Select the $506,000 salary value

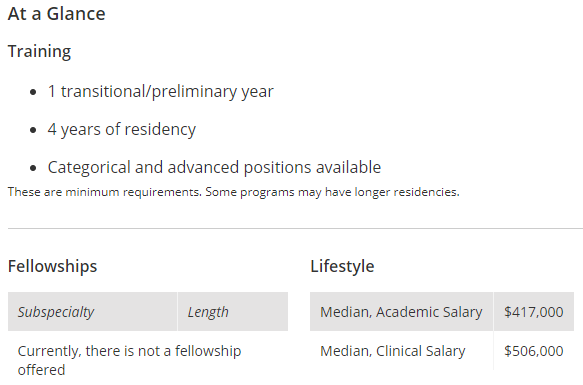point(534,351)
